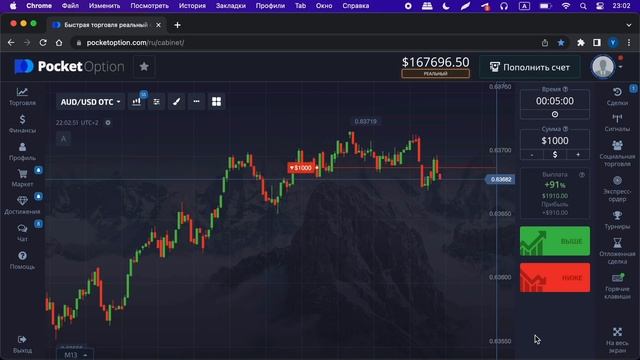This screenshot has height=360, width=640.
Task: Open the Достижения diamond section
Action: 22,205
